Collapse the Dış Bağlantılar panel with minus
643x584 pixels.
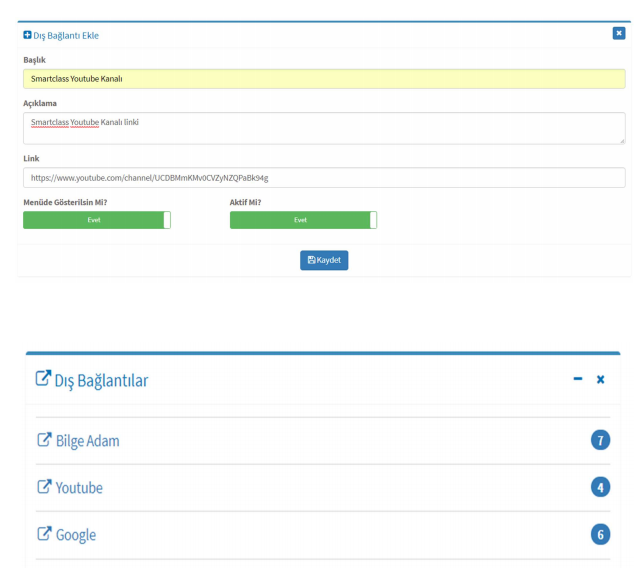[578, 379]
